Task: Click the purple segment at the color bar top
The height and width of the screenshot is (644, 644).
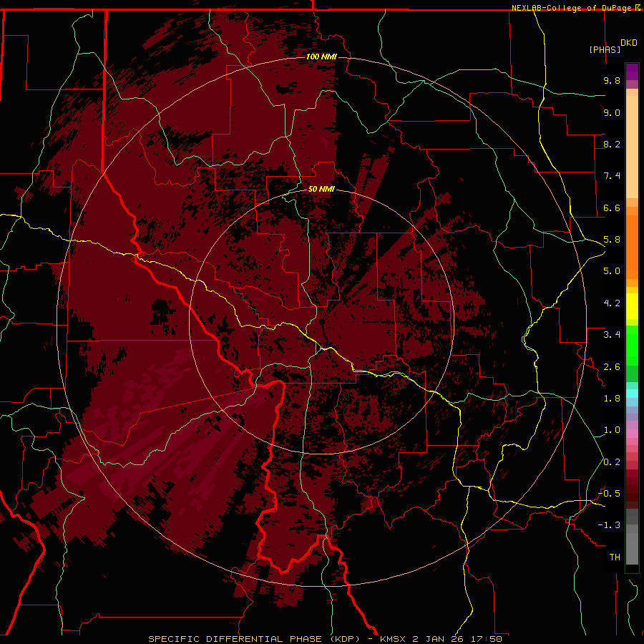Action: pyautogui.click(x=632, y=72)
